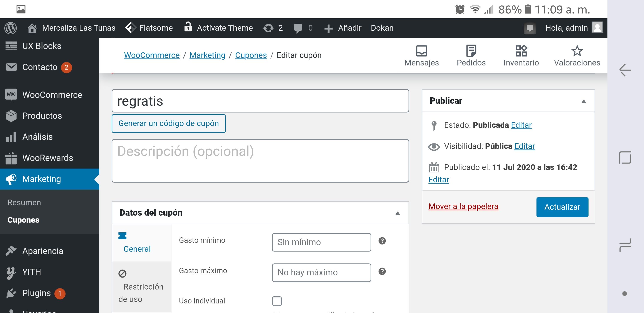Open the Inventario stock icon
644x313 pixels.
tap(521, 51)
